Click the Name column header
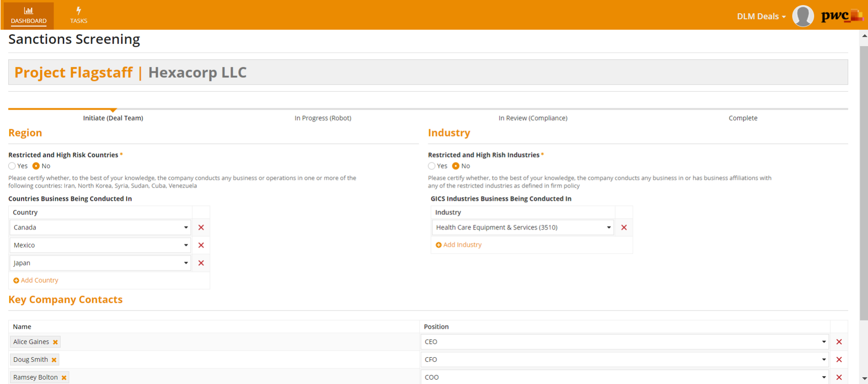This screenshot has width=868, height=384. pyautogui.click(x=22, y=327)
